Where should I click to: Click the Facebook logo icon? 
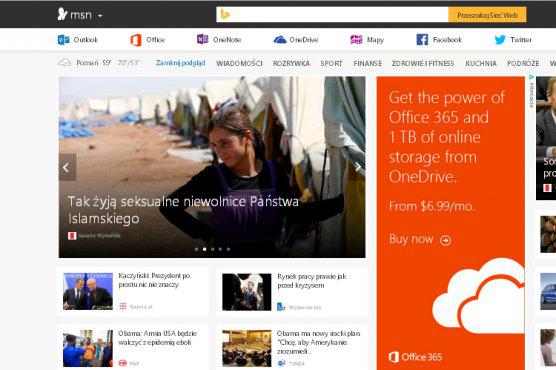click(422, 40)
